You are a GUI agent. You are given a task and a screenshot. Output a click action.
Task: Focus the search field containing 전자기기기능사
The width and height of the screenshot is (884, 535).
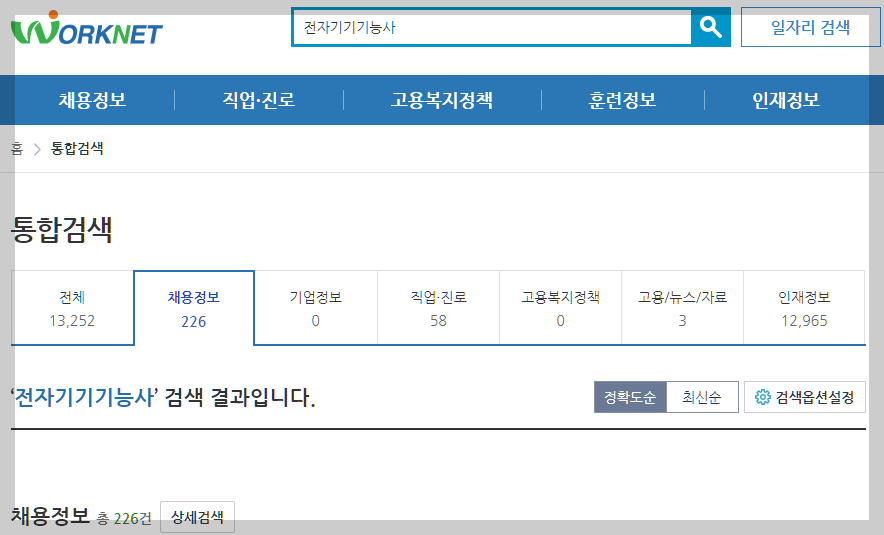[x=492, y=27]
